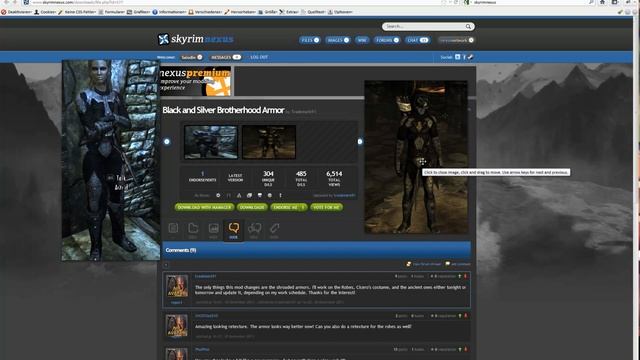Click the red icon on the first comment
Screen dimensions: 640x360
pyautogui.click(x=465, y=276)
